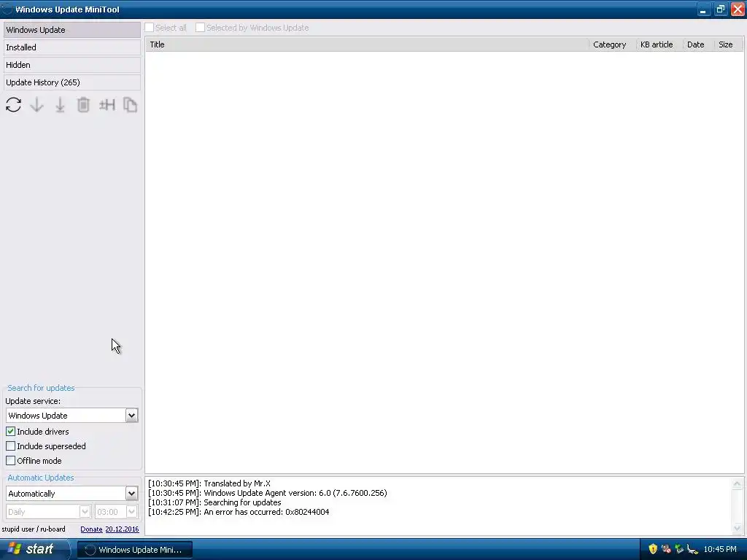Enable the Include superseded checkbox
Screen dimensions: 747x560
[10, 446]
